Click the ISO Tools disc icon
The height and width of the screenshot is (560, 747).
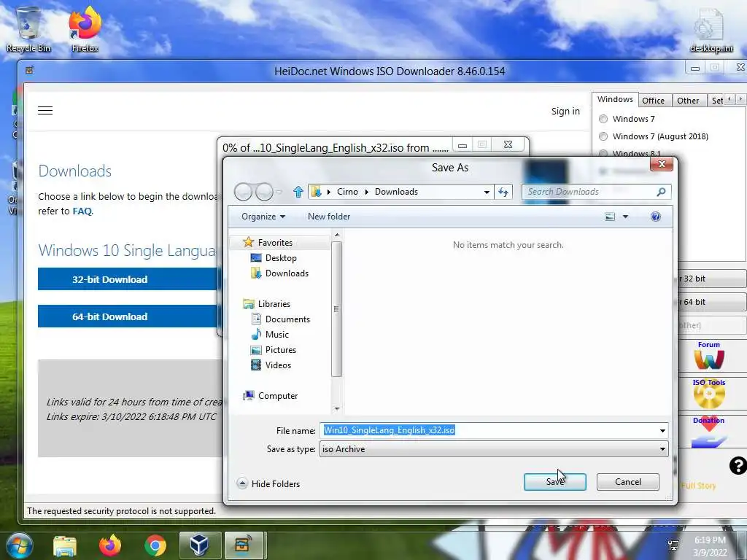[x=709, y=394]
